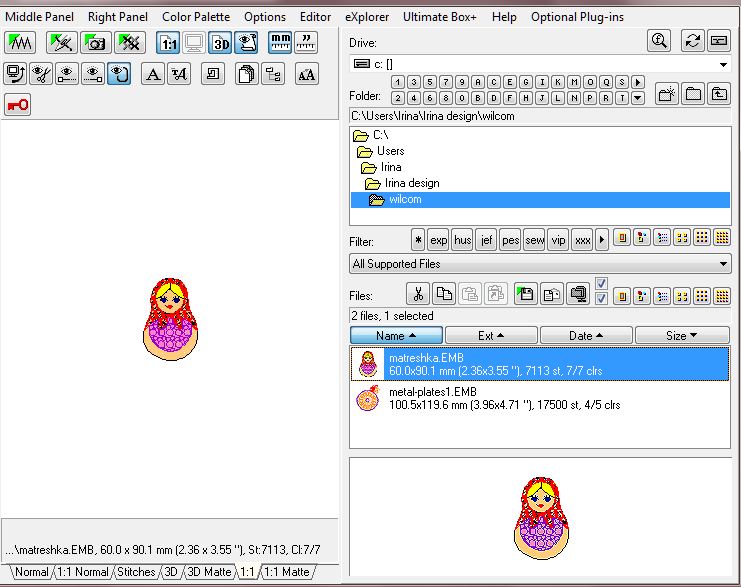Viewport: 741px width, 587px height.
Task: Toggle the 1:1 actual size view button
Action: pyautogui.click(x=168, y=42)
